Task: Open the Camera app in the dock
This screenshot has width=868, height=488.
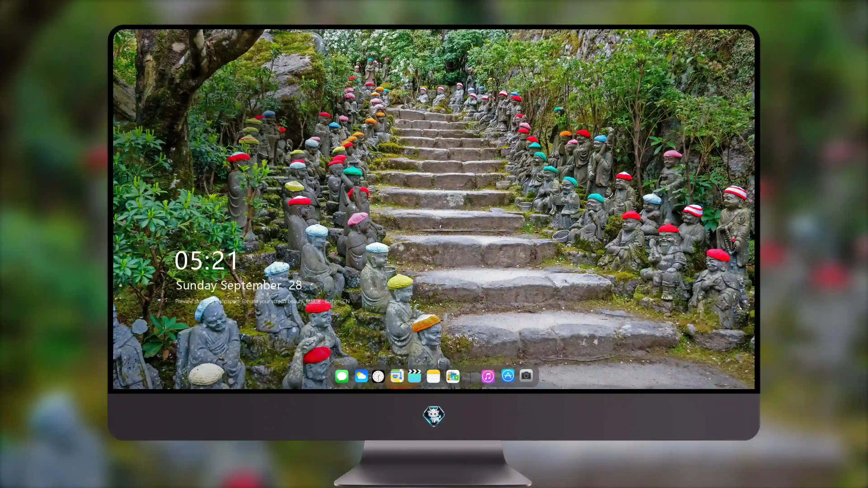Action: tap(526, 375)
